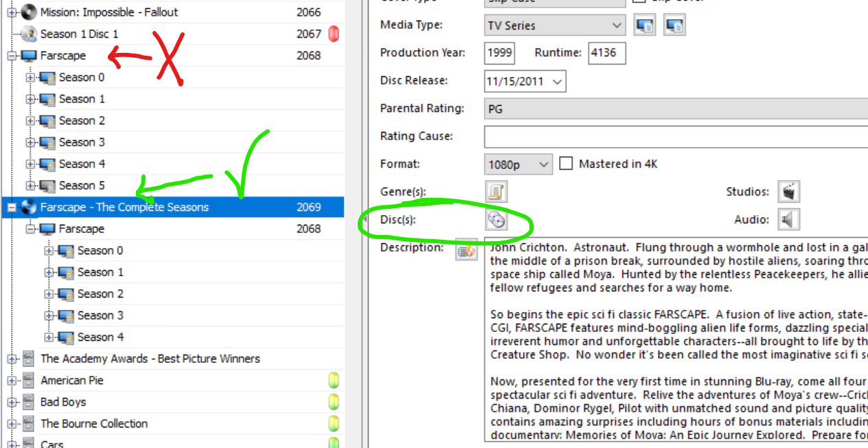868x448 pixels.
Task: Click the Season 0 icon inside Farscape - The Complete Seasons
Action: pyautogui.click(x=66, y=251)
